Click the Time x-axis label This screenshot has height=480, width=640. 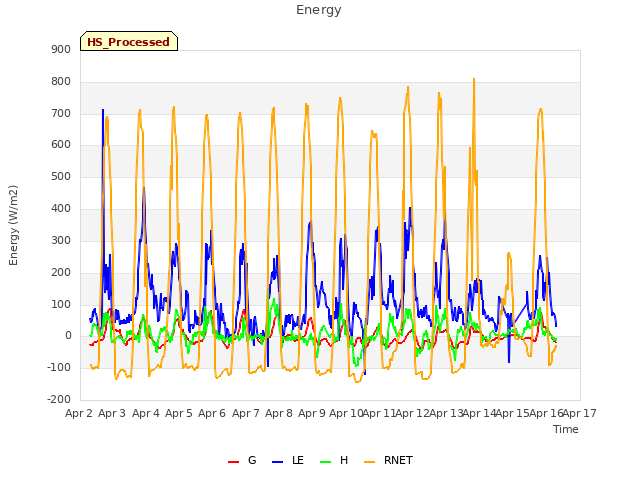pos(565,429)
